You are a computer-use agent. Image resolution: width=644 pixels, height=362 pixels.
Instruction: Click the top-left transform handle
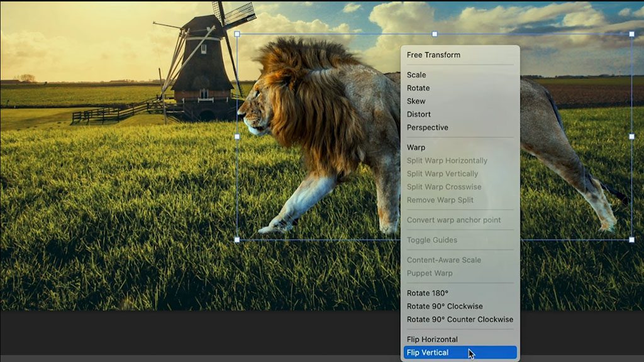(x=237, y=34)
